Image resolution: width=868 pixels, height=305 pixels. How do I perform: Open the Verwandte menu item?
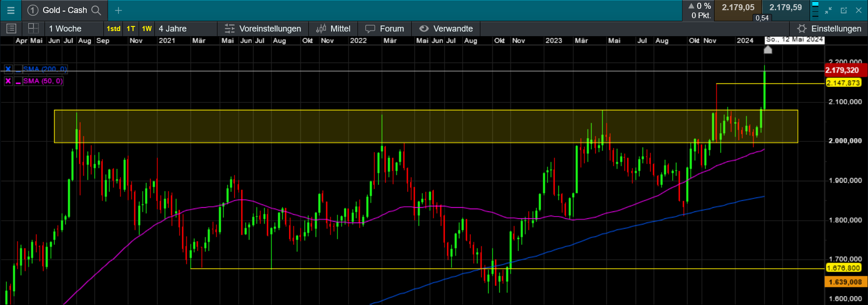point(446,29)
